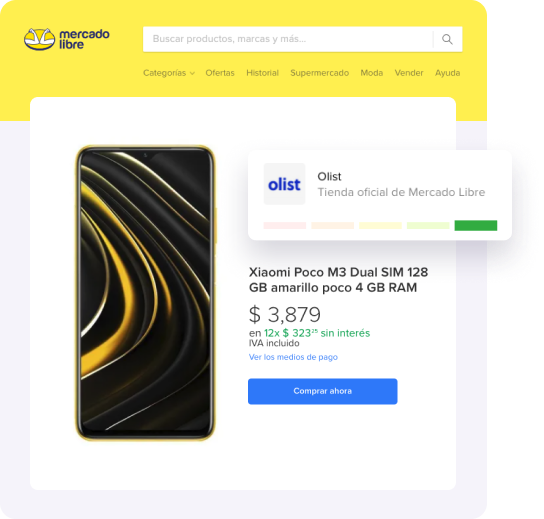Click the yellow reputation bar segment
Viewport: 544px width, 519px height.
tap(380, 226)
